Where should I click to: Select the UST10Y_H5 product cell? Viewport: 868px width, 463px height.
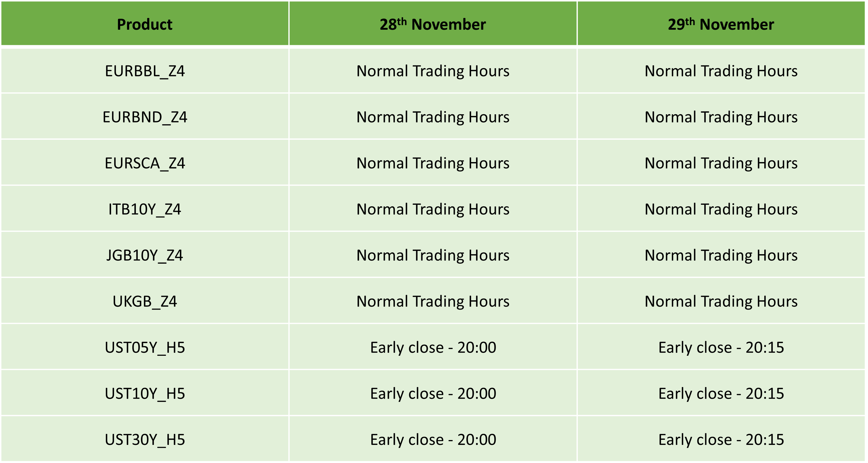(145, 393)
